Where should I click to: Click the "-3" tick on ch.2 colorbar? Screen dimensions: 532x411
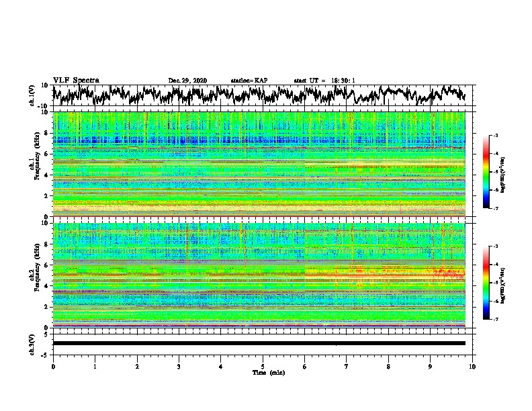click(496, 246)
